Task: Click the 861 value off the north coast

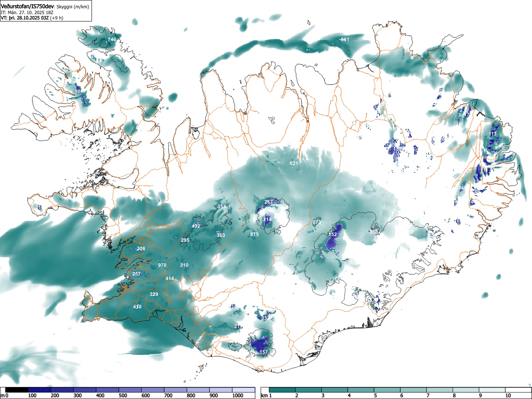Action: coord(345,39)
